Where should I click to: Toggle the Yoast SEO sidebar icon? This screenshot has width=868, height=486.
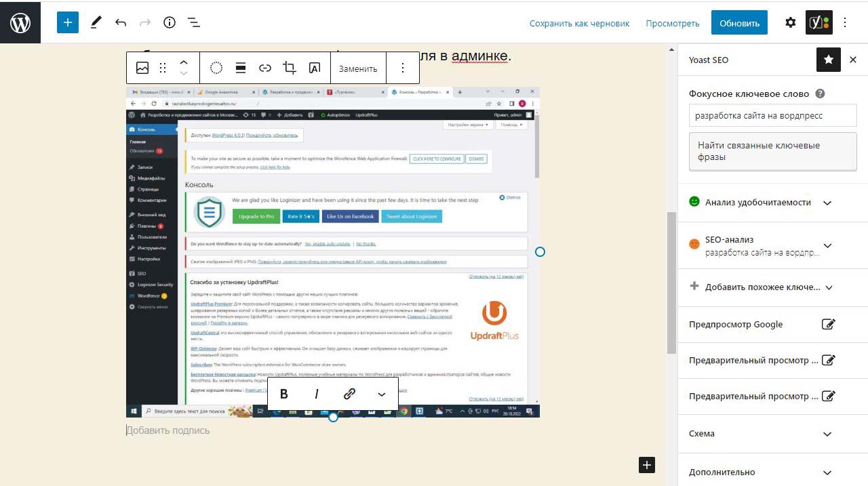818,22
